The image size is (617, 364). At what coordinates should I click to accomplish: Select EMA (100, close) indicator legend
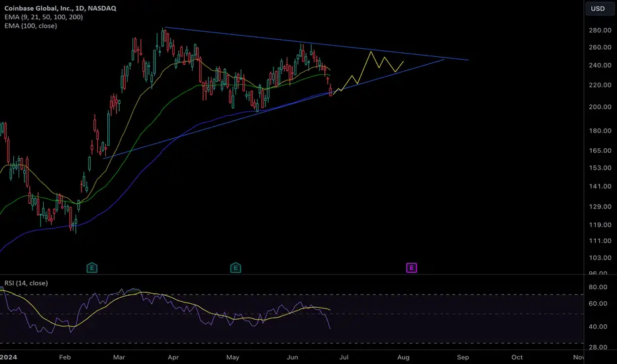tap(30, 26)
